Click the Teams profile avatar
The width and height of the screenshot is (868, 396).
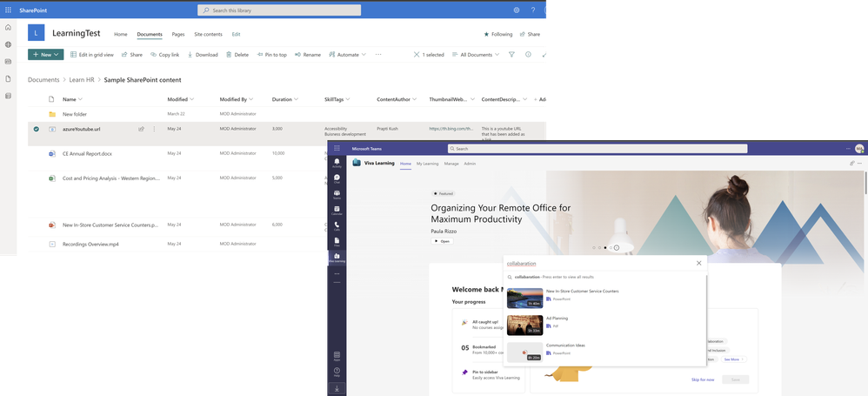coord(859,149)
